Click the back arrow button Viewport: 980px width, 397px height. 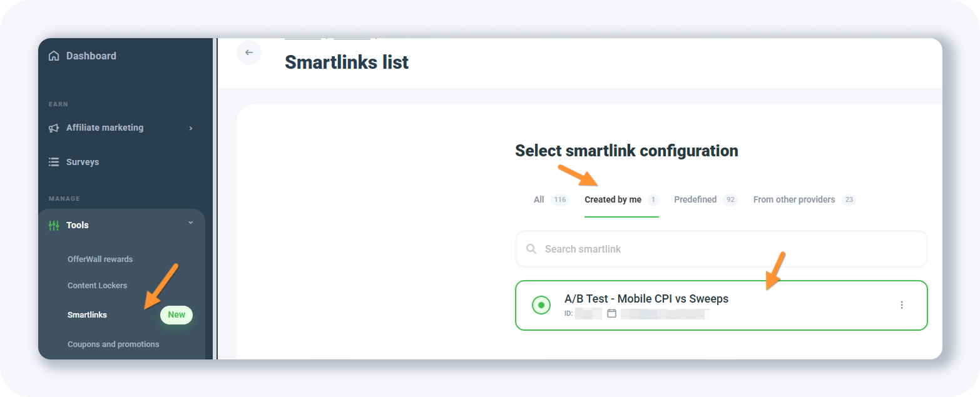coord(249,53)
